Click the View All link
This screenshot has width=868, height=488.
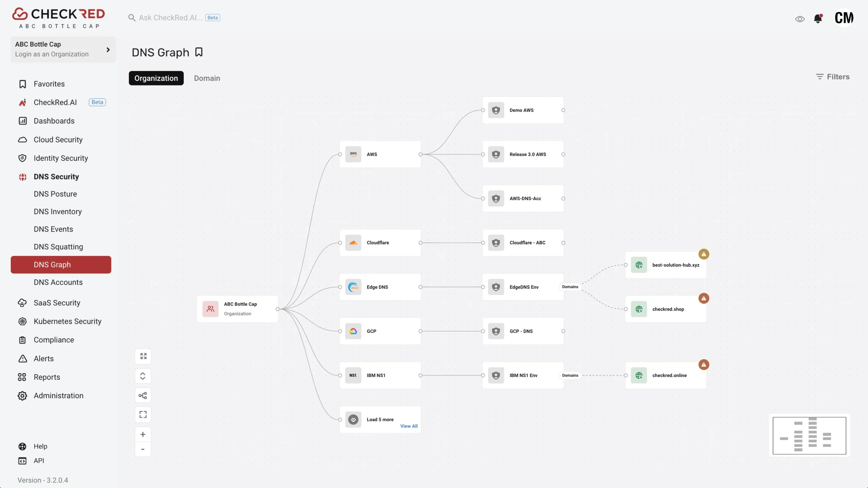point(409,426)
